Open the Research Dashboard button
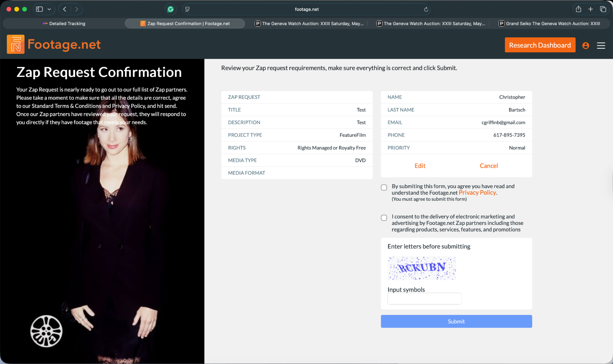The height and width of the screenshot is (364, 613). [540, 45]
